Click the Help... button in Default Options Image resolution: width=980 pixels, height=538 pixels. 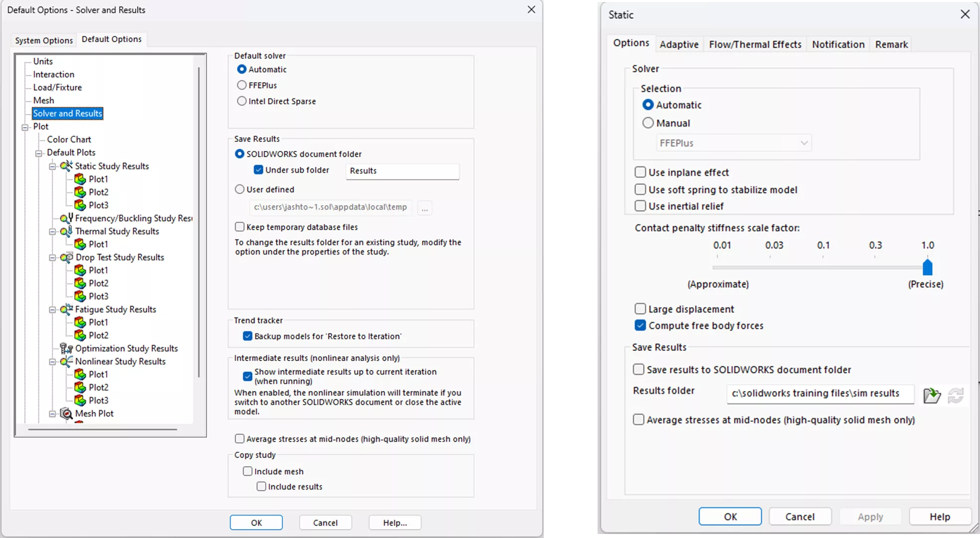(394, 523)
